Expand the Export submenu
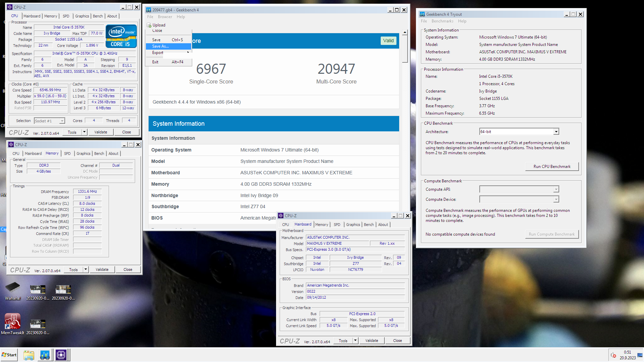644x362 pixels. point(168,53)
